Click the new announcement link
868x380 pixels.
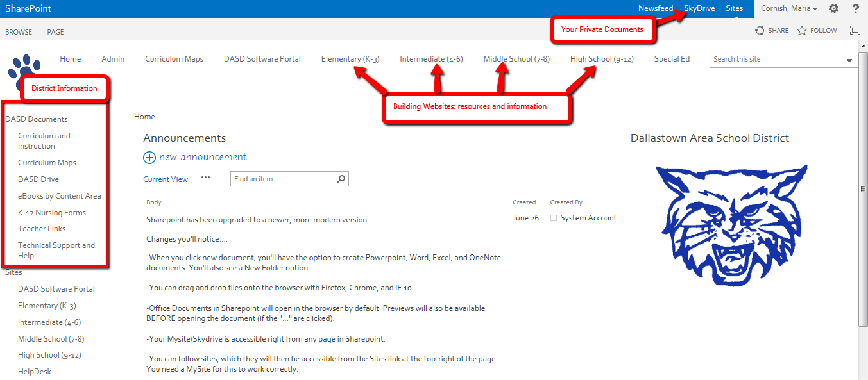coord(203,157)
